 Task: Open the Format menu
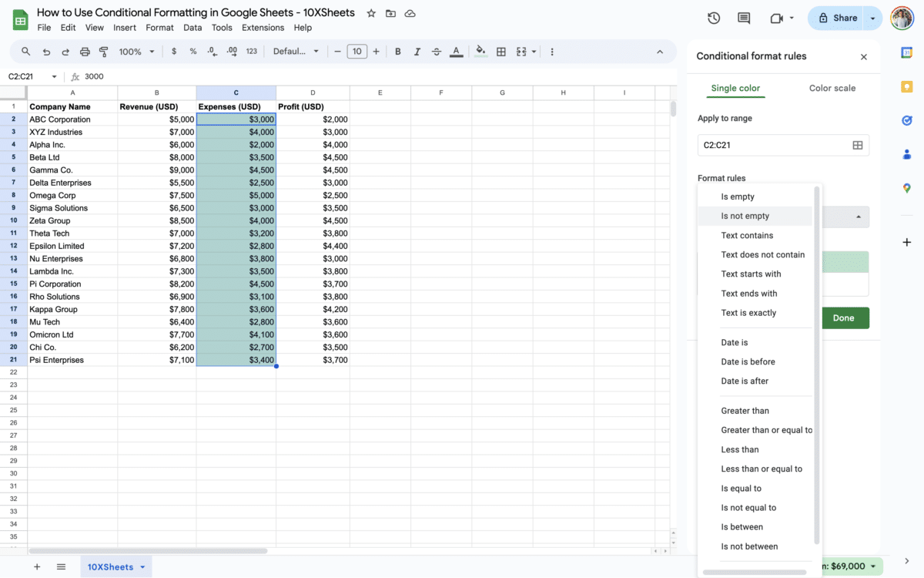tap(159, 27)
